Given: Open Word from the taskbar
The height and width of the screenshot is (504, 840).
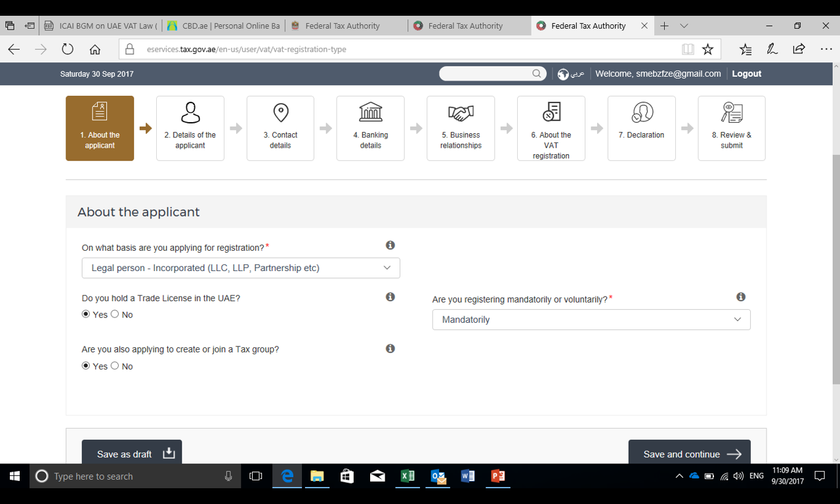Looking at the screenshot, I should (468, 476).
